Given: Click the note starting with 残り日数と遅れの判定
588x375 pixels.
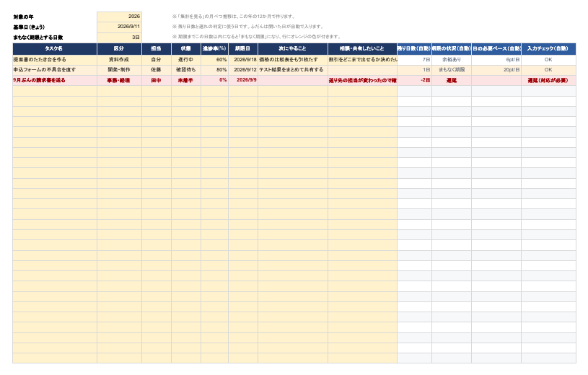Looking at the screenshot, I should click(x=247, y=27).
